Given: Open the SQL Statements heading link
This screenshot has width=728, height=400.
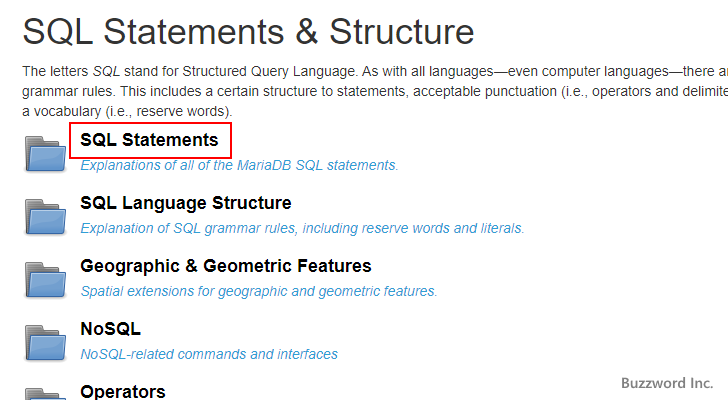Looking at the screenshot, I should pos(149,140).
